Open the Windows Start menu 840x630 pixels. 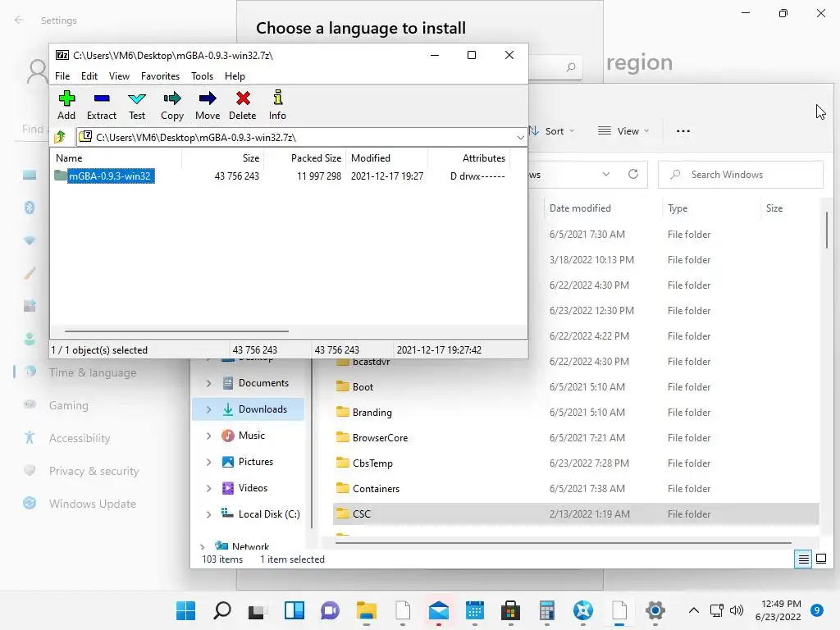(186, 610)
